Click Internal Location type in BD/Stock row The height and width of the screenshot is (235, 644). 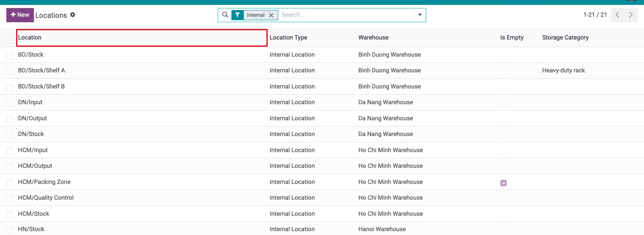[x=292, y=55]
